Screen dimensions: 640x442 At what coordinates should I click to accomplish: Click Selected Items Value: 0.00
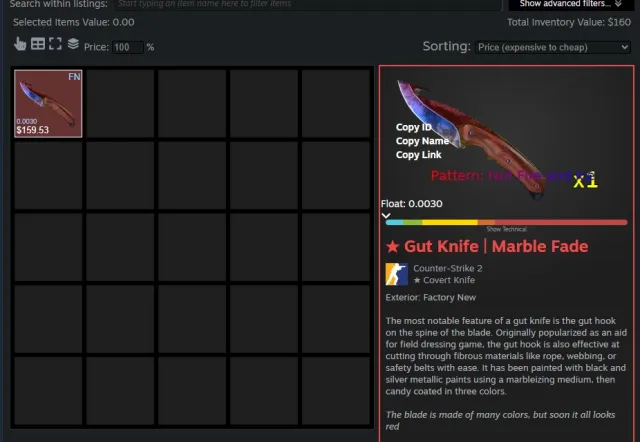click(73, 22)
